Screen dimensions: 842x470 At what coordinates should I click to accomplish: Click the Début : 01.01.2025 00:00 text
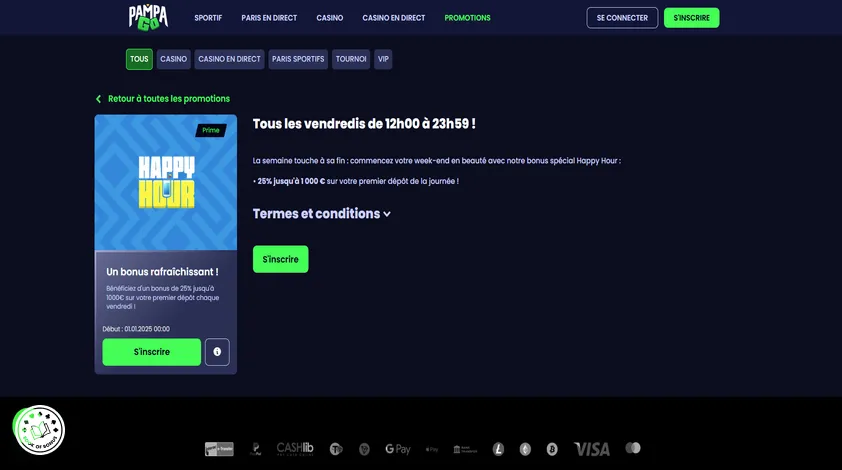coord(136,329)
